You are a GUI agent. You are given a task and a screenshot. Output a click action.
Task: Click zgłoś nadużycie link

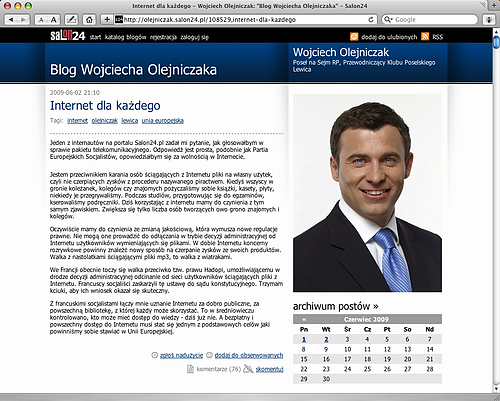[x=181, y=356]
